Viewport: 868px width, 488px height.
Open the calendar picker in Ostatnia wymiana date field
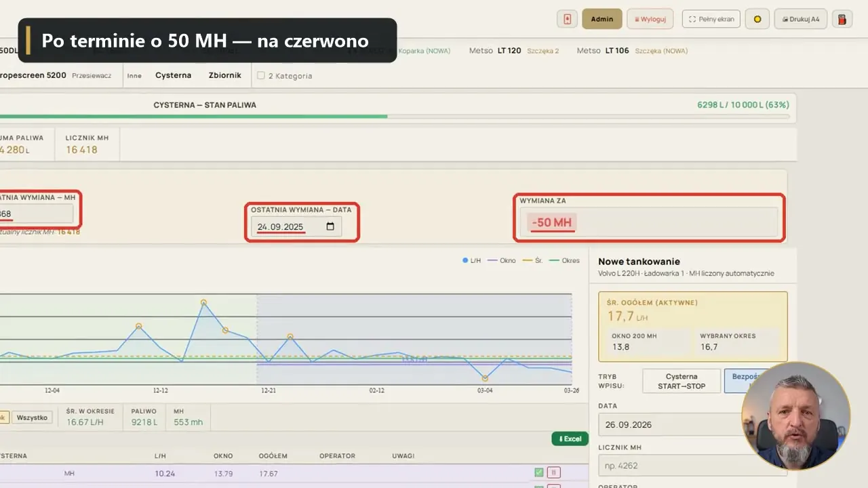click(x=330, y=226)
